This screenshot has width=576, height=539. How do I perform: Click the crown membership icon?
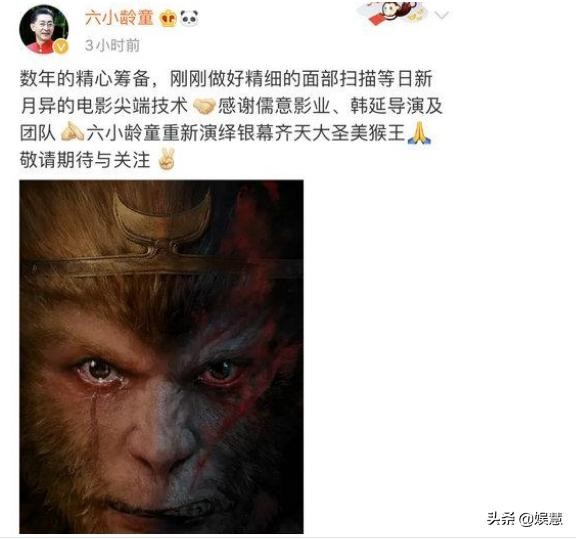(169, 18)
